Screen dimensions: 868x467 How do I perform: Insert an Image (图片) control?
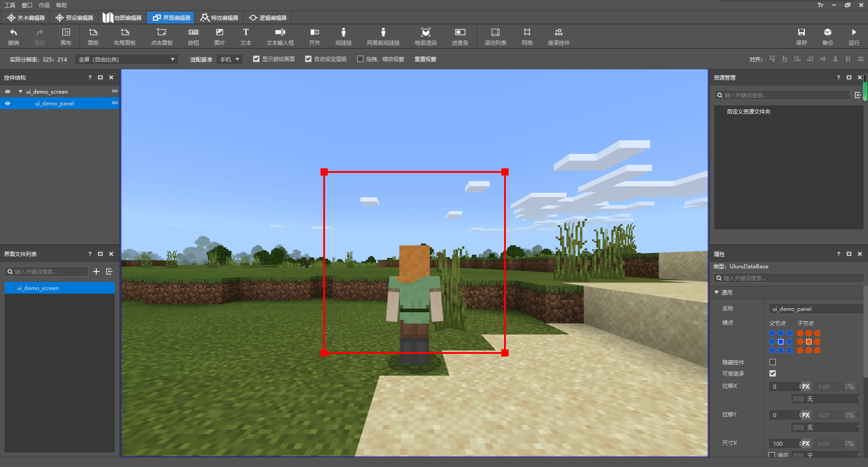point(220,37)
